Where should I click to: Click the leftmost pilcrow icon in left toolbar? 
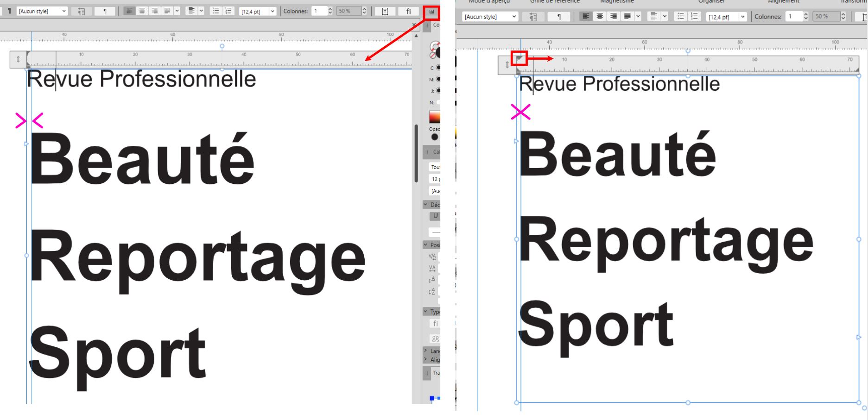click(x=9, y=11)
